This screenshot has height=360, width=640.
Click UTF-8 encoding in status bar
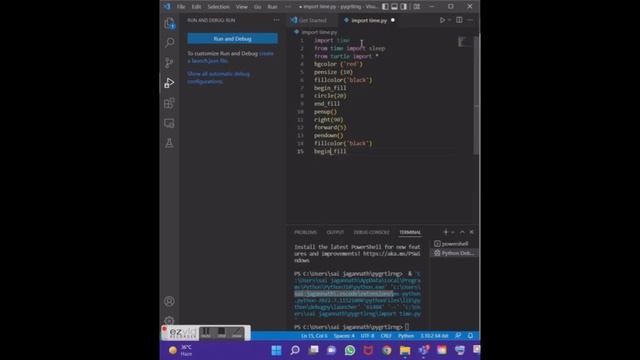coord(367,336)
